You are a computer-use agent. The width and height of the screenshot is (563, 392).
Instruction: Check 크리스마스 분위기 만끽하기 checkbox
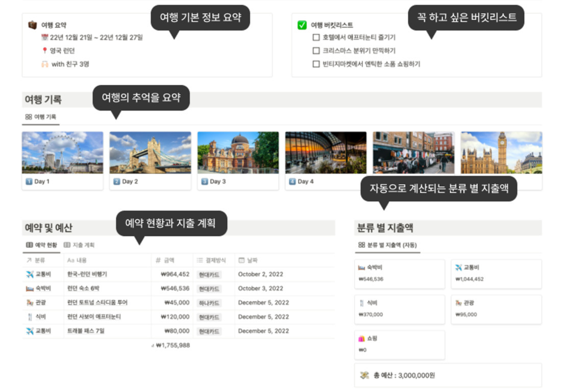[316, 51]
